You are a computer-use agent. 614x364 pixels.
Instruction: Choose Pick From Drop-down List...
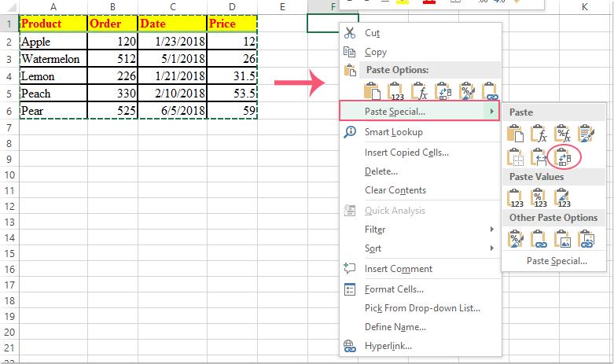(x=421, y=307)
